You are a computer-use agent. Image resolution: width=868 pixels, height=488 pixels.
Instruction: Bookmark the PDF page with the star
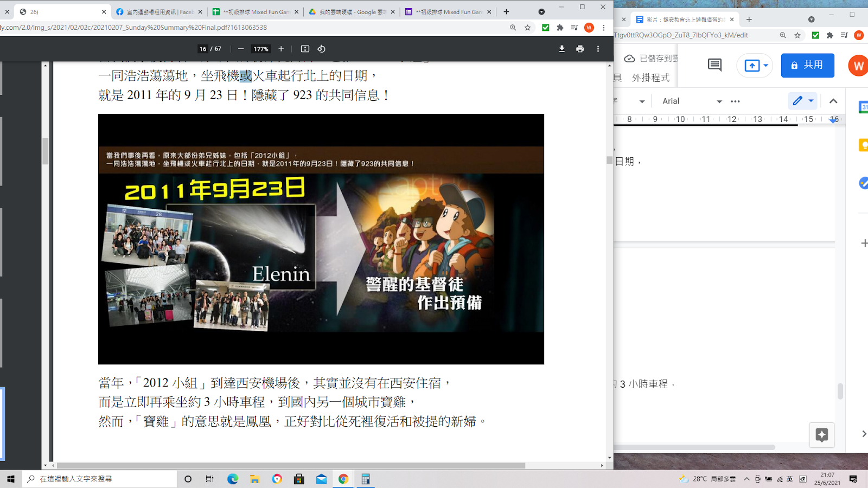click(527, 28)
